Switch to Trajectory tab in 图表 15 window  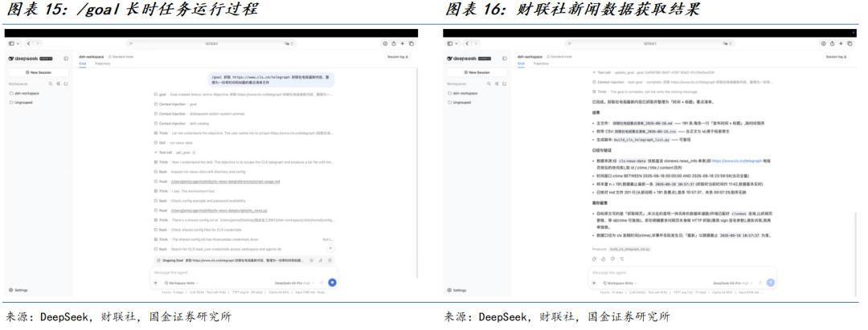tap(102, 63)
